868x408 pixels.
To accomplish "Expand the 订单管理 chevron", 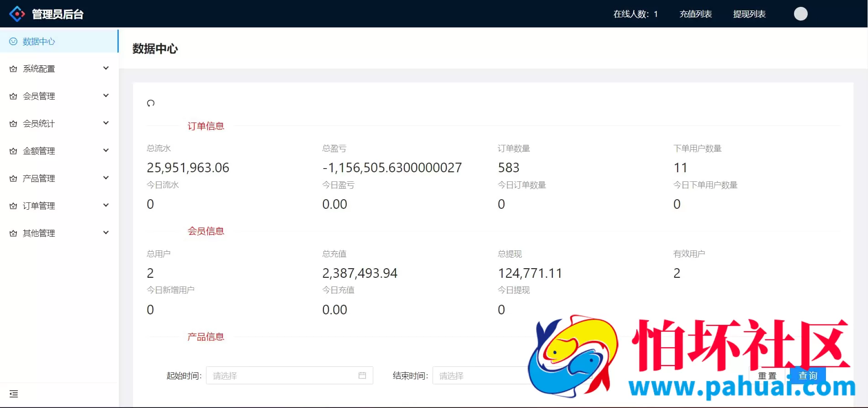I will [106, 206].
